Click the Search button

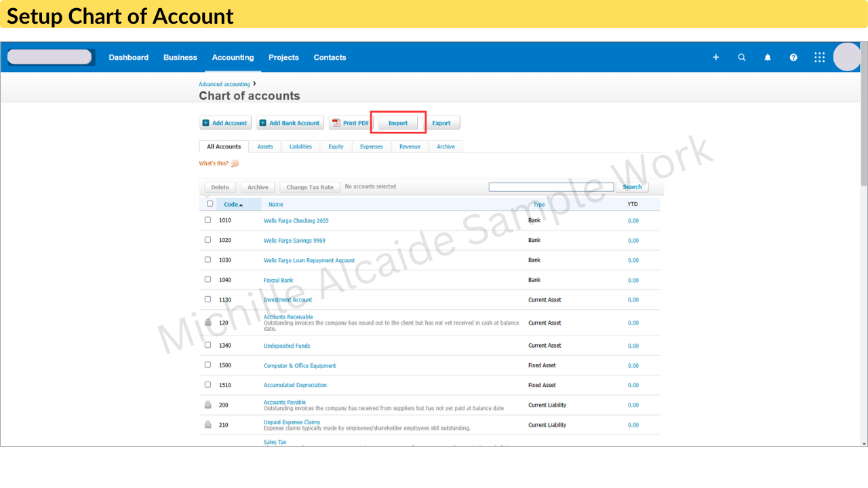click(632, 187)
